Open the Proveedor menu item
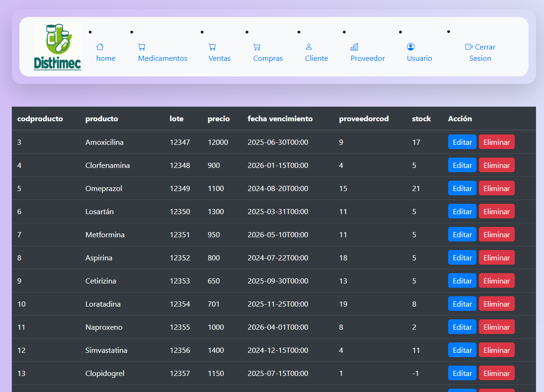 [x=367, y=58]
